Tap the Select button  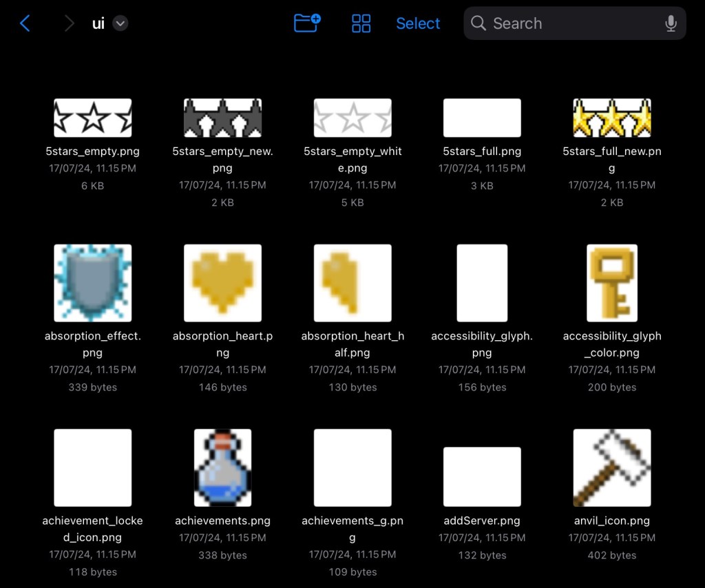pyautogui.click(x=418, y=23)
